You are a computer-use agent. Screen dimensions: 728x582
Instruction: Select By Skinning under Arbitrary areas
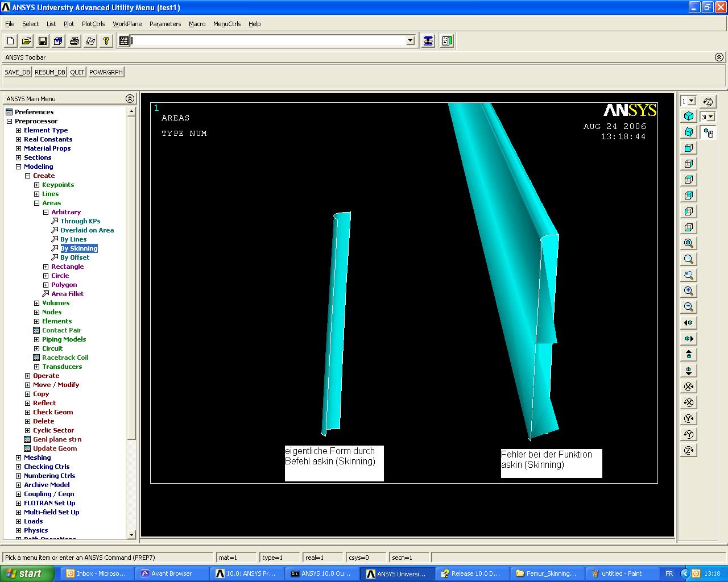click(x=79, y=248)
